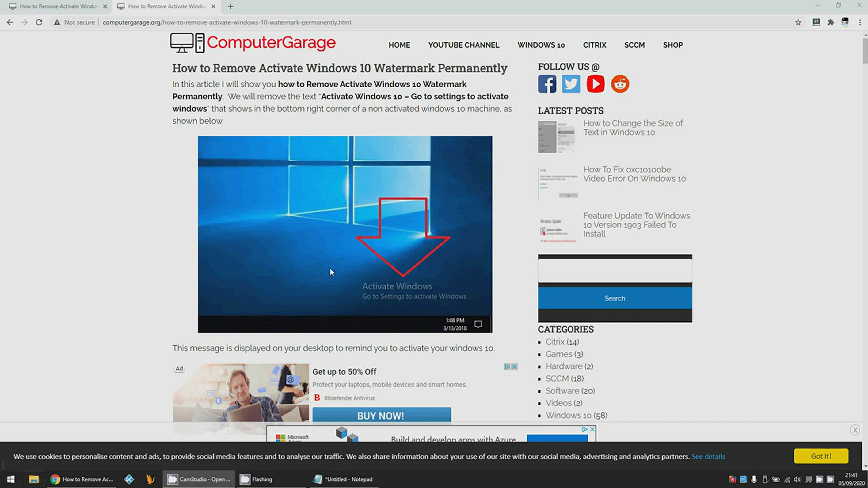This screenshot has width=868, height=488.
Task: Switch to CamStudio taskbar window
Action: [199, 479]
